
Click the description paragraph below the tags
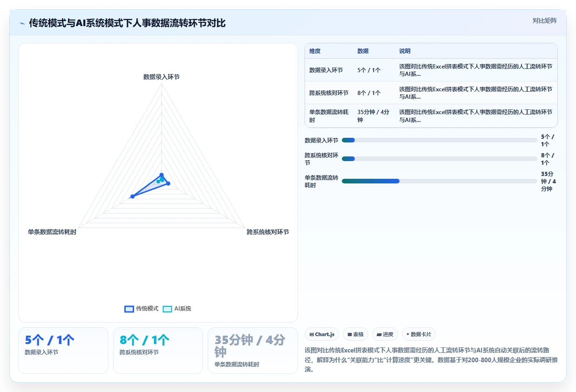pyautogui.click(x=431, y=359)
